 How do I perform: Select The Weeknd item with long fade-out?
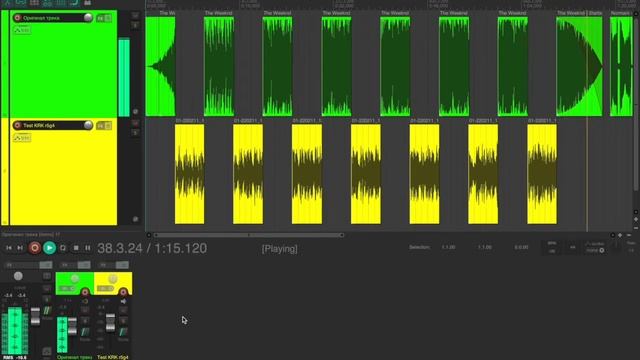pos(579,66)
